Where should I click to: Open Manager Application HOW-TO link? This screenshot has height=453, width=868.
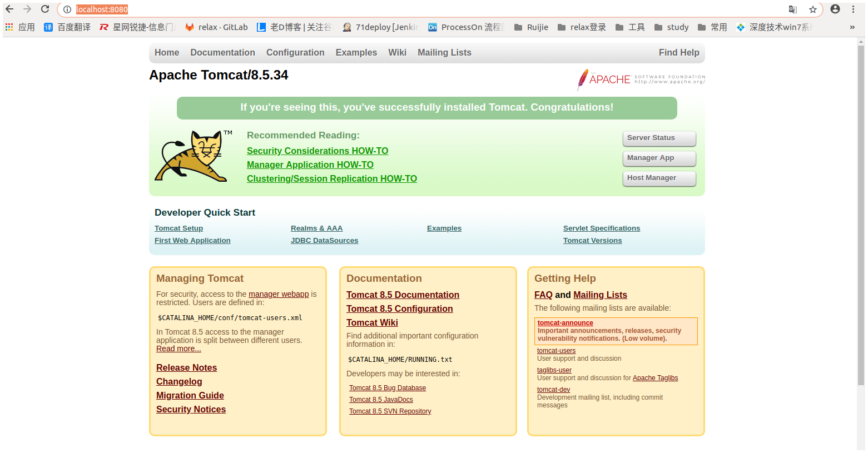point(310,165)
